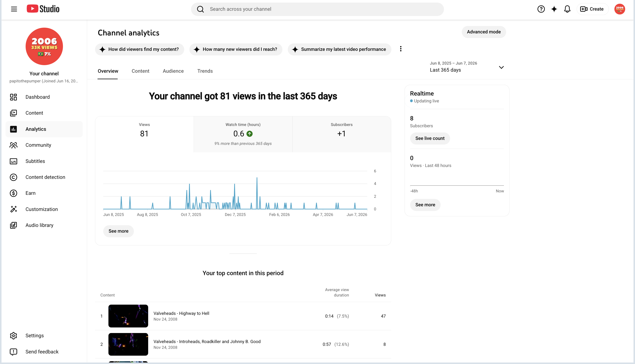Click See live count button

[x=430, y=139]
